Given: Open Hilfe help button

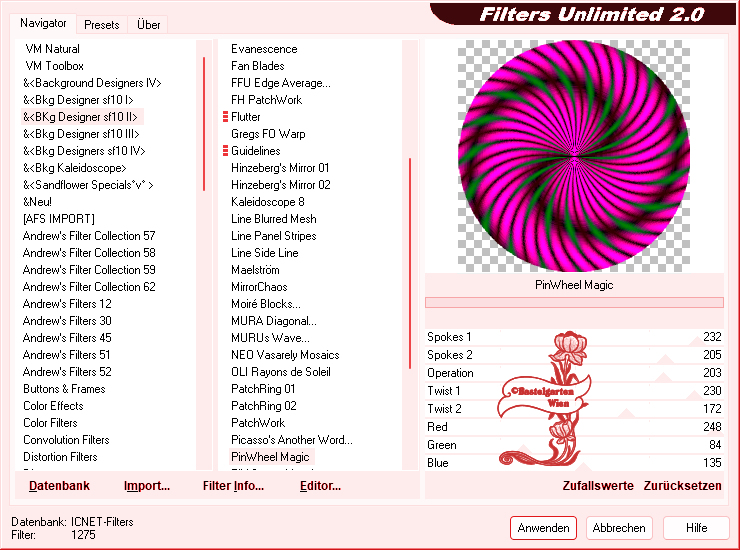Looking at the screenshot, I should point(696,528).
